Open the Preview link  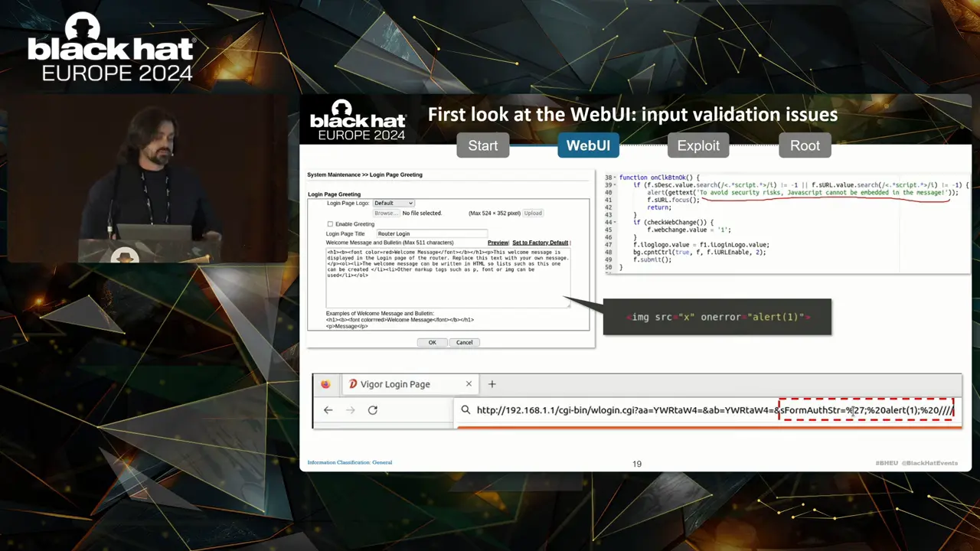(x=498, y=243)
